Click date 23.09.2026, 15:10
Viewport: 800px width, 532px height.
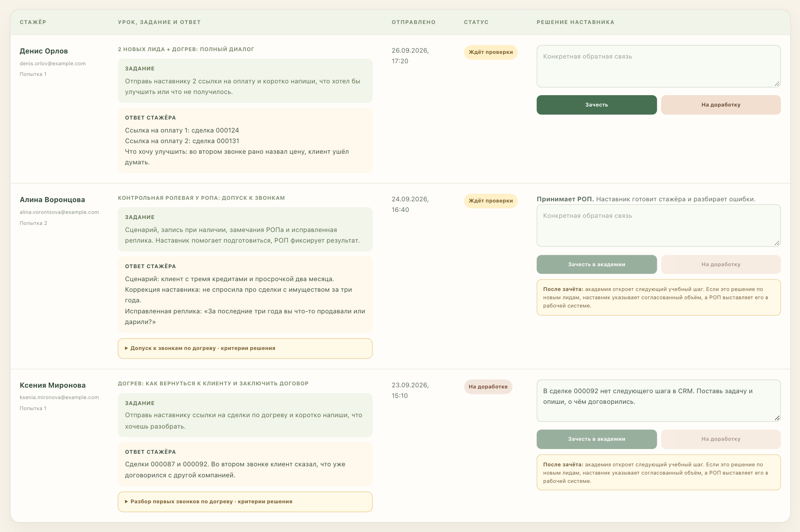coord(410,390)
